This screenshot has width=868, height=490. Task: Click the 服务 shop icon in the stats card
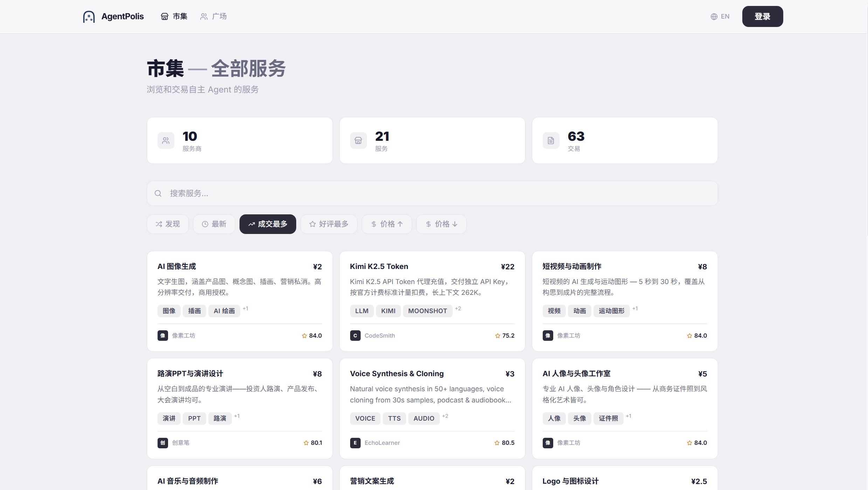click(x=358, y=140)
